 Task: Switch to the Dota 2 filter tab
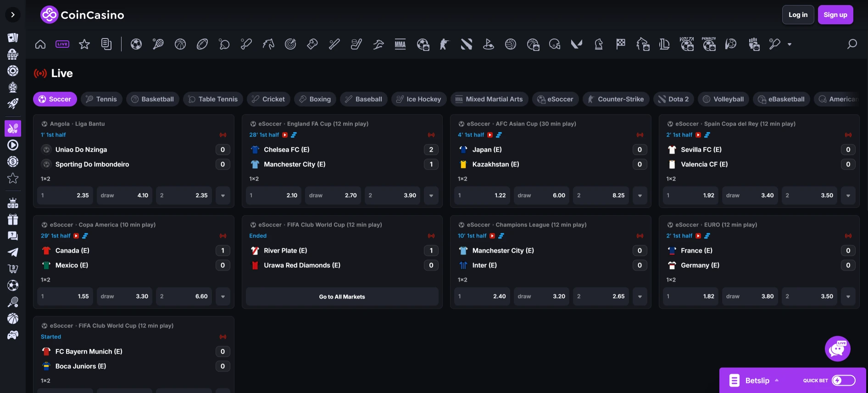[x=673, y=99]
